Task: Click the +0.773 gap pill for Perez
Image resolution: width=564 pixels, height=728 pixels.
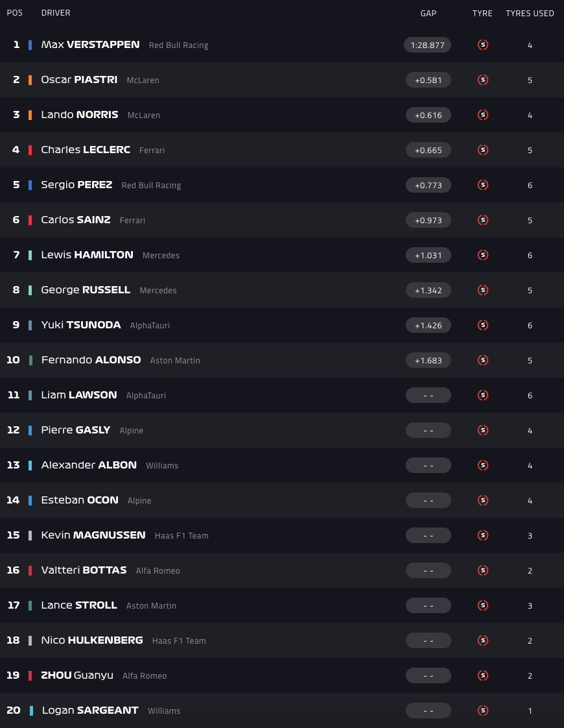Action: point(428,185)
